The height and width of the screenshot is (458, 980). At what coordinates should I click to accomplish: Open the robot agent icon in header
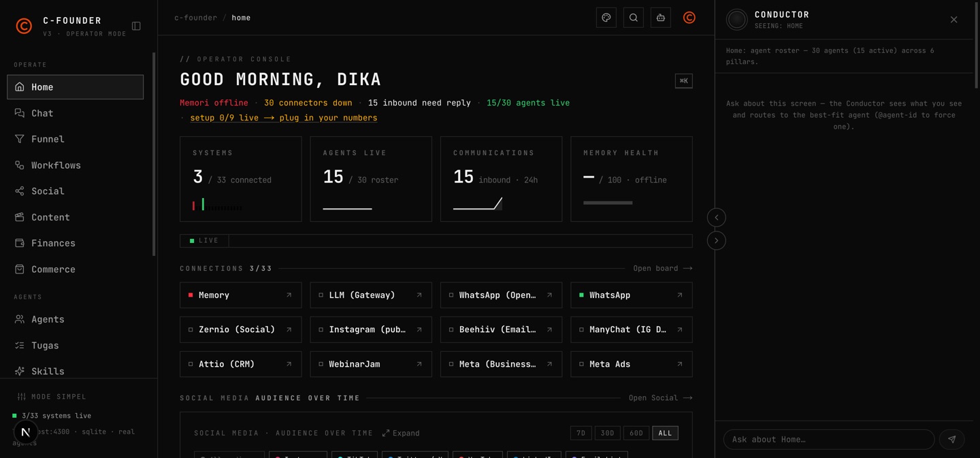click(661, 18)
